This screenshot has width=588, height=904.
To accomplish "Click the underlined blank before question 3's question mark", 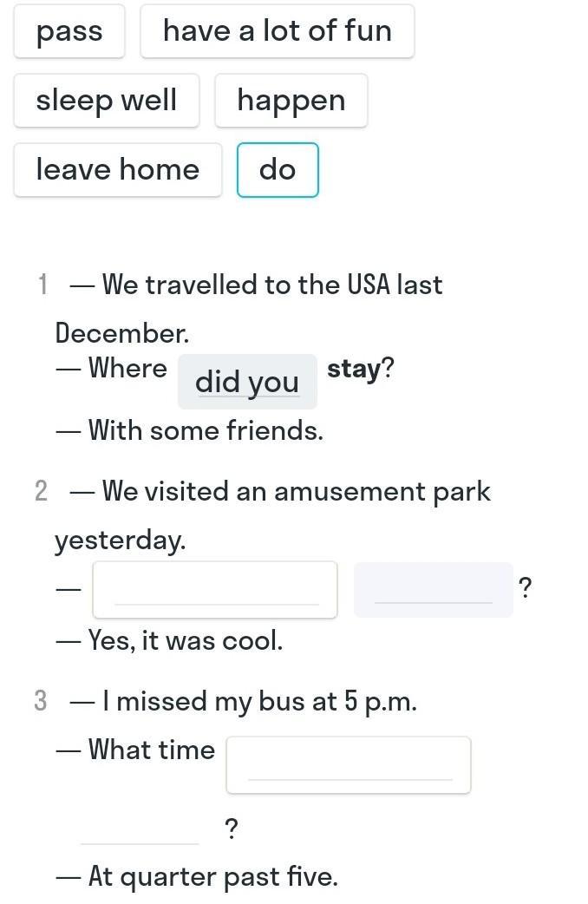I will 140,830.
